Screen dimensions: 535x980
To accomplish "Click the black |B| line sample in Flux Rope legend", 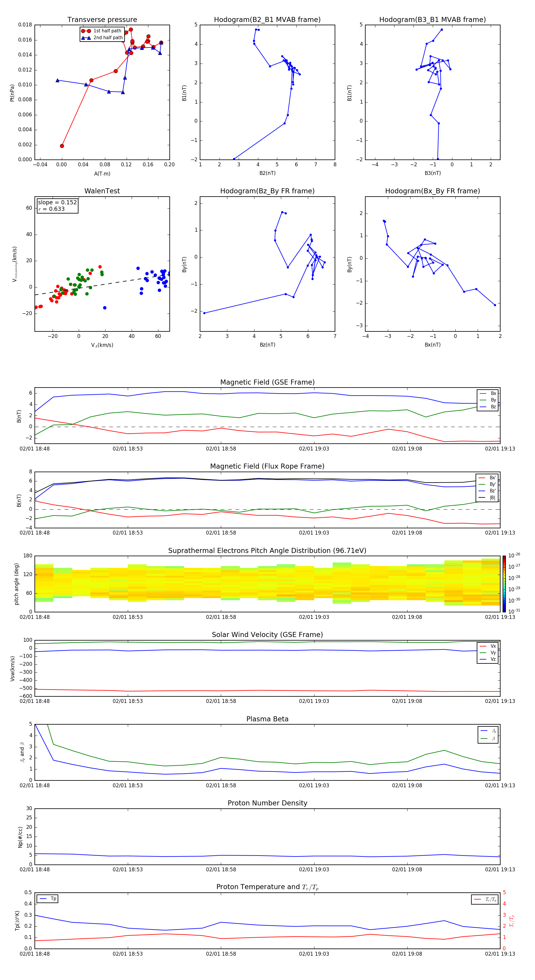I will point(482,498).
